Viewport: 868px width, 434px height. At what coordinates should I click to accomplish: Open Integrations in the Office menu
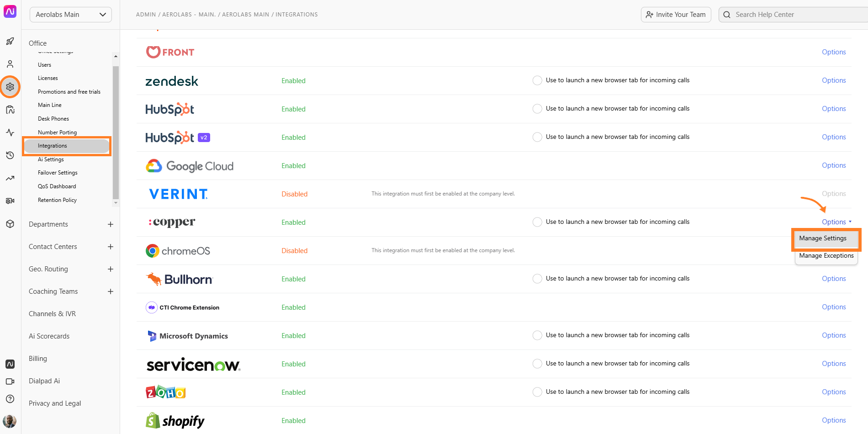pyautogui.click(x=67, y=146)
